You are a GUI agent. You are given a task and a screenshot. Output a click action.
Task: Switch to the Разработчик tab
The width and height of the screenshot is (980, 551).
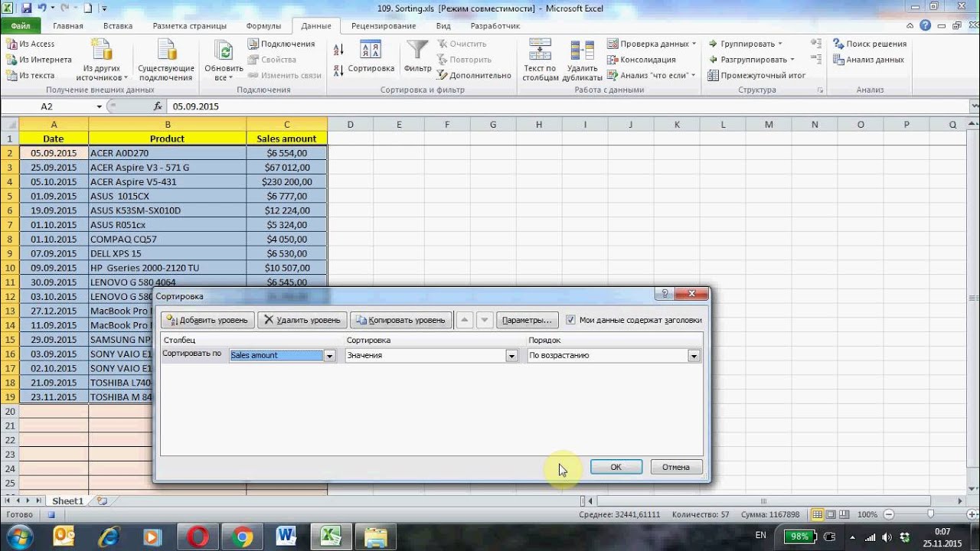point(495,25)
